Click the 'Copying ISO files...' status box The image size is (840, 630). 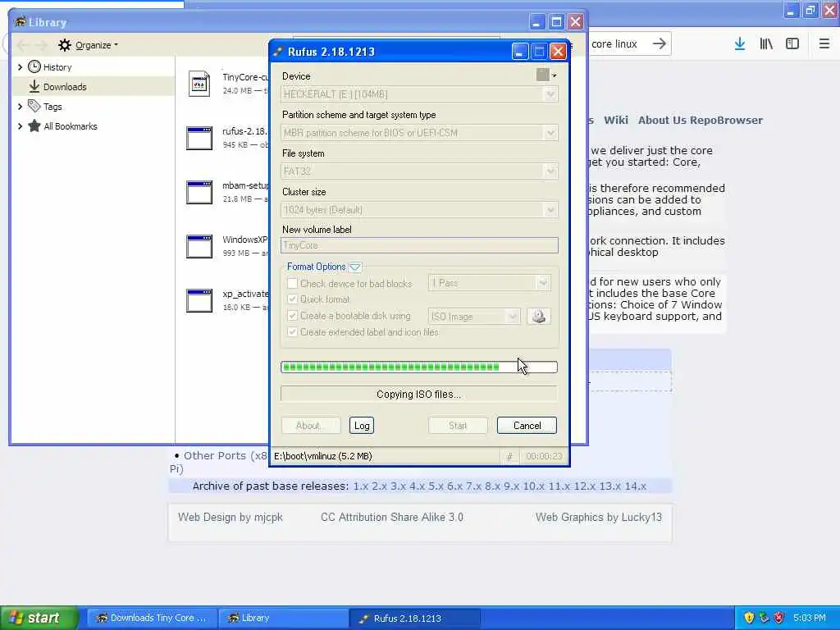click(419, 395)
